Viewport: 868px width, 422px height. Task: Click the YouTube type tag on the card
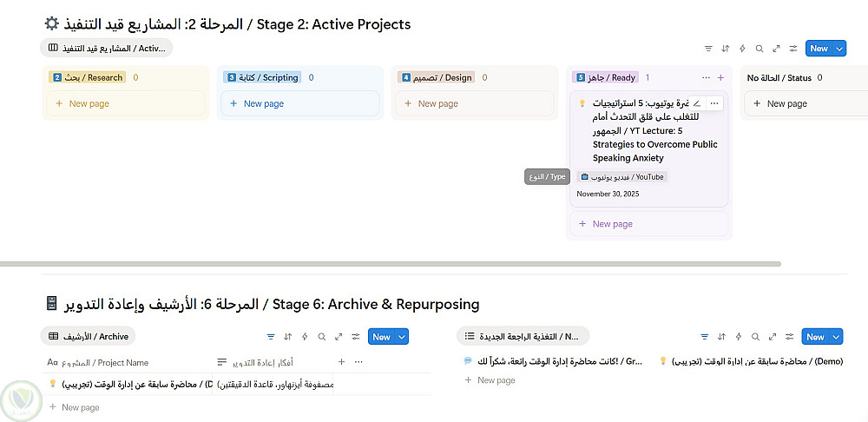point(622,177)
